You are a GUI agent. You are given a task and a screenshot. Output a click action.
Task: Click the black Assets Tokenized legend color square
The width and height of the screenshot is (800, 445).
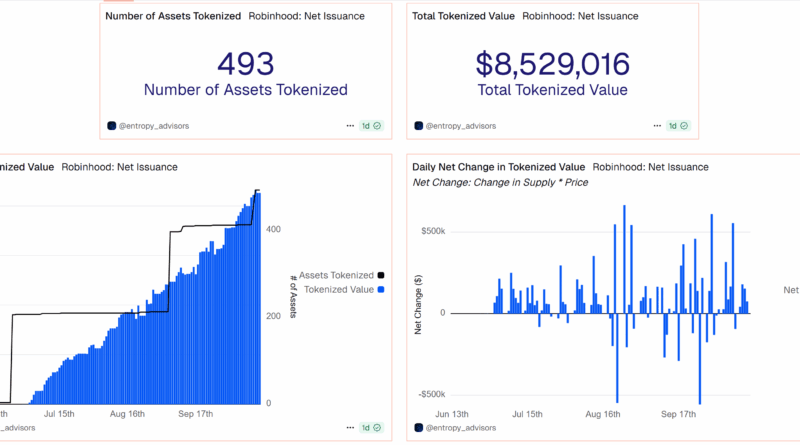[x=381, y=274]
